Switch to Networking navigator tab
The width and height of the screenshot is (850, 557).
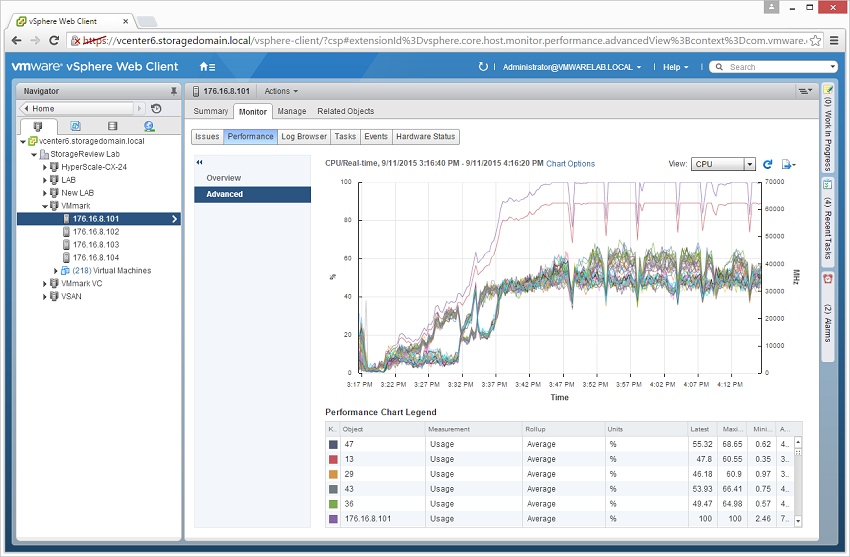pos(149,126)
